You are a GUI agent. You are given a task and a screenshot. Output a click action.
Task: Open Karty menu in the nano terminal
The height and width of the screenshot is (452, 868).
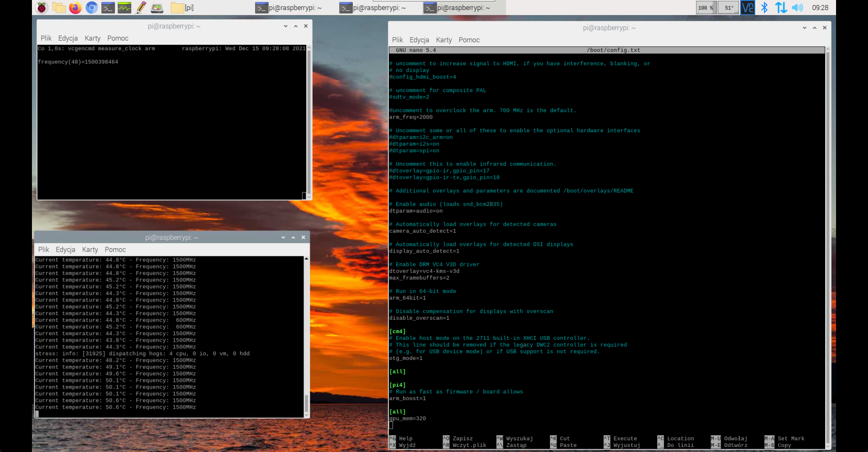[x=444, y=40]
